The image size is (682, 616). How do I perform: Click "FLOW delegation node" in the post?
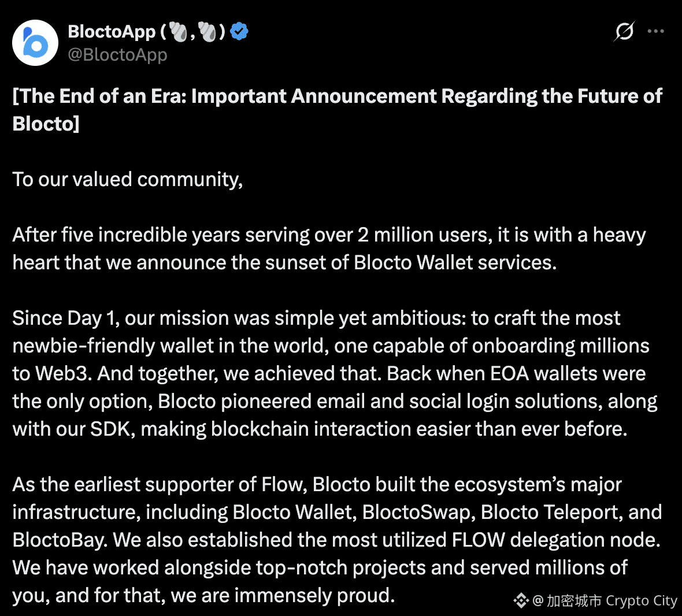(555, 540)
